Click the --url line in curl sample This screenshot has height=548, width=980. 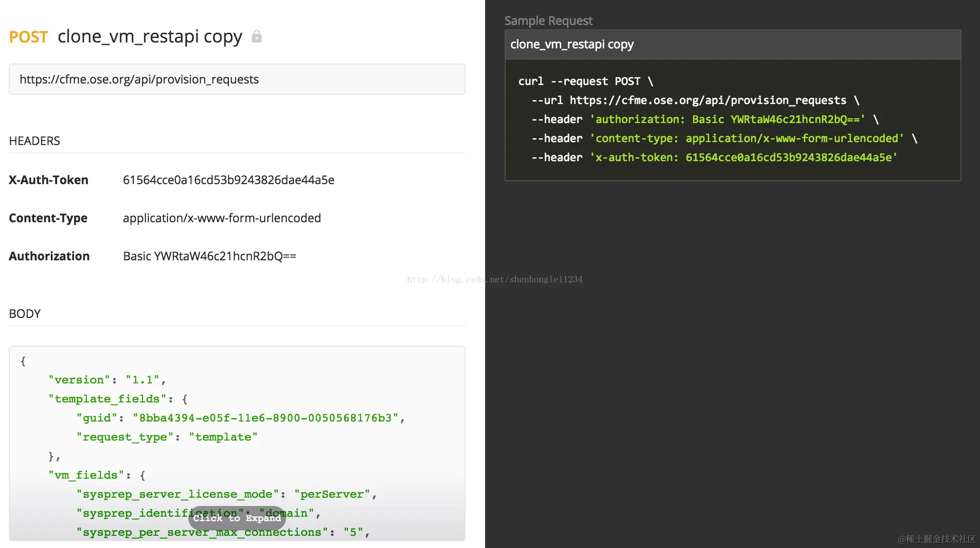pos(694,100)
